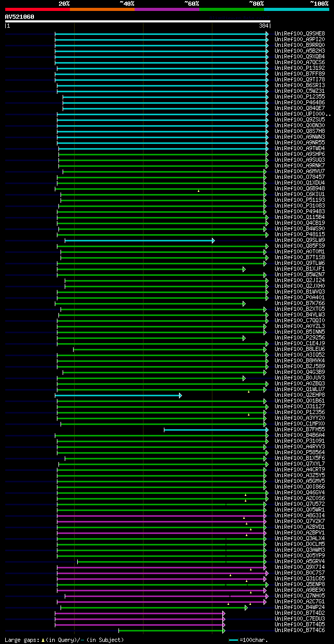The image size is (334, 644).
Task: Open hit UniRef100_C5WZ31
Action: point(300,91)
